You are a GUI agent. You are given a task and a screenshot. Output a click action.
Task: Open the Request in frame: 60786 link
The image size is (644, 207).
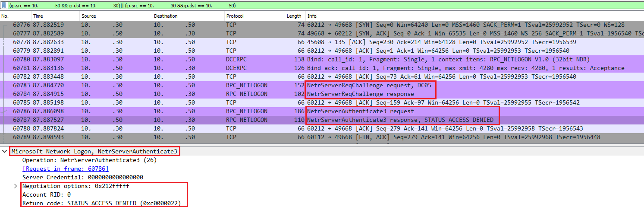tap(66, 169)
